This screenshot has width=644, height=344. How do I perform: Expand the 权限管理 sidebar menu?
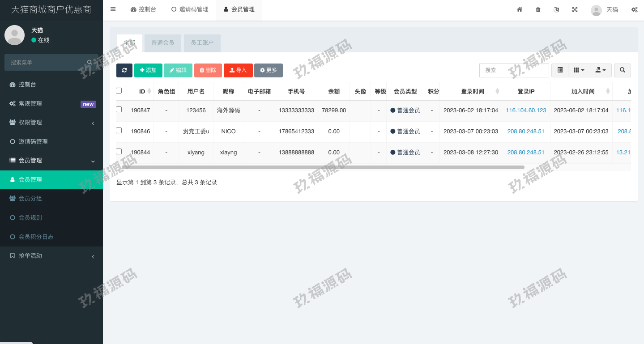coord(51,123)
